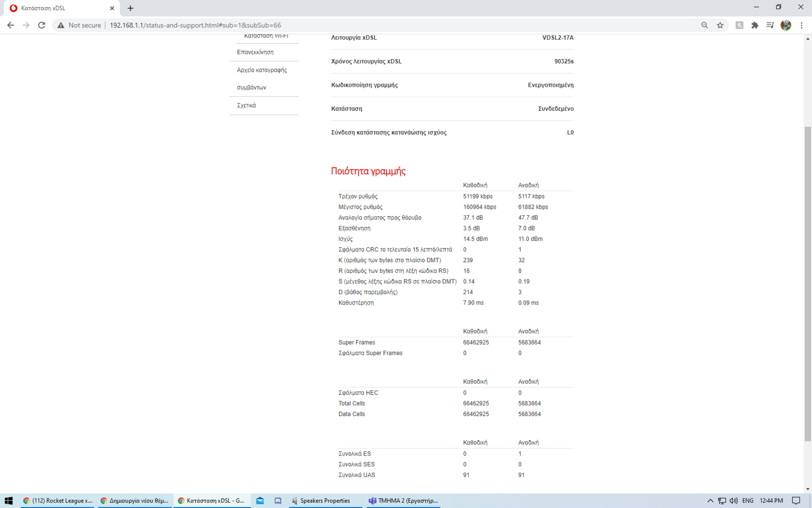Select the 61882 kbps maximum rate
Screen dimensions: 812x508
tap(533, 207)
